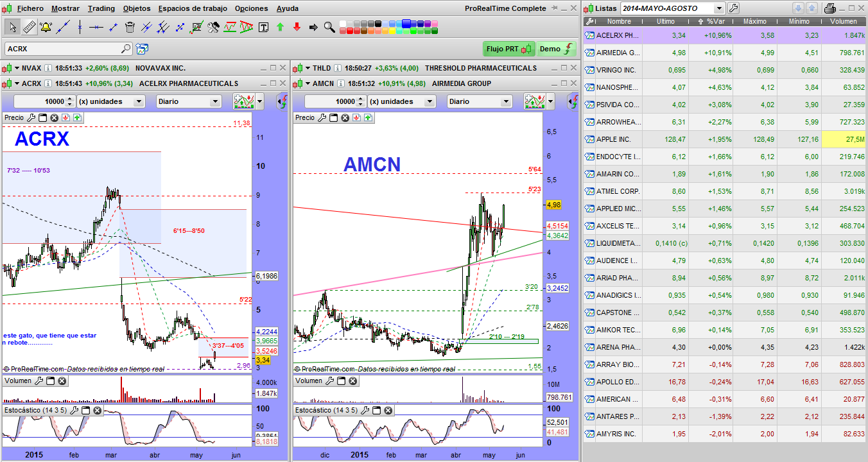Image resolution: width=868 pixels, height=462 pixels.
Task: Choose the horizontal line drawing tool
Action: (96, 27)
